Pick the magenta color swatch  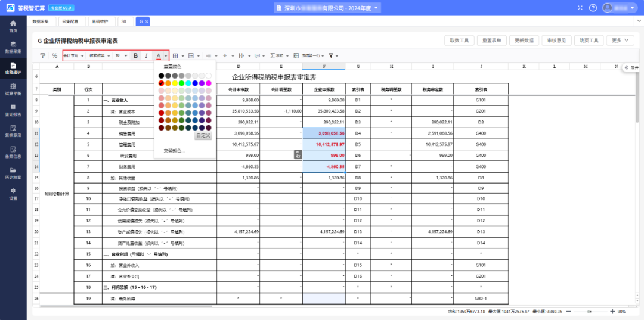click(x=208, y=83)
